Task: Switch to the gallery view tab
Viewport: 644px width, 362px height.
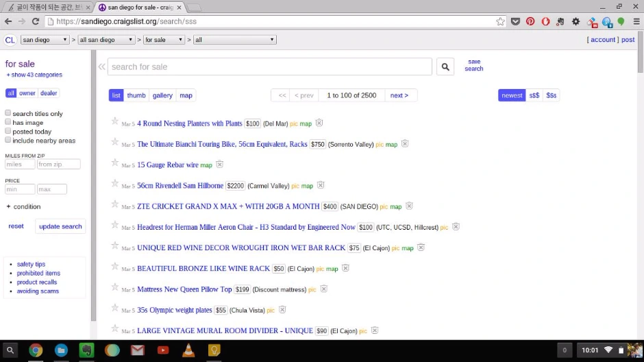Action: (162, 95)
